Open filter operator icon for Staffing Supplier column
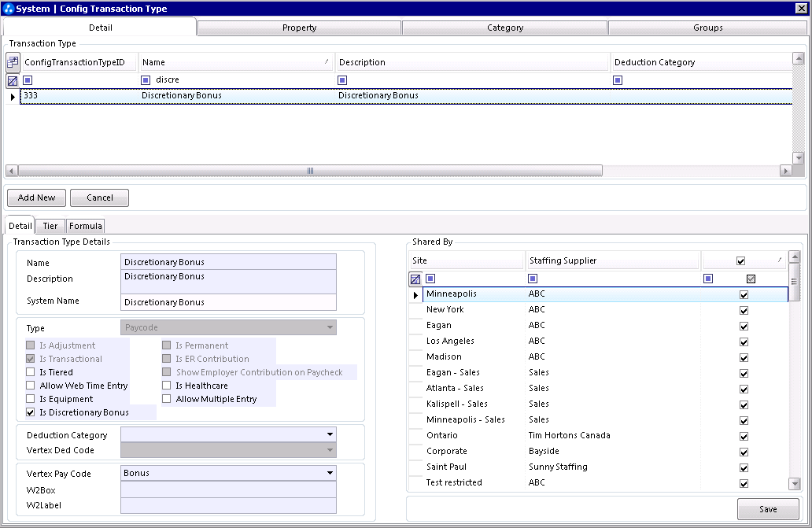The height and width of the screenshot is (528, 812). (533, 279)
